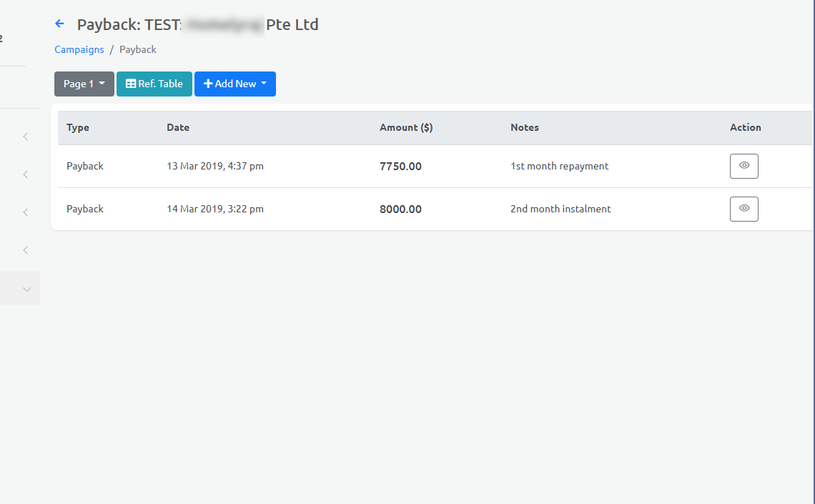Select the Payback breadcrumb text
Image resolution: width=815 pixels, height=504 pixels.
[138, 49]
